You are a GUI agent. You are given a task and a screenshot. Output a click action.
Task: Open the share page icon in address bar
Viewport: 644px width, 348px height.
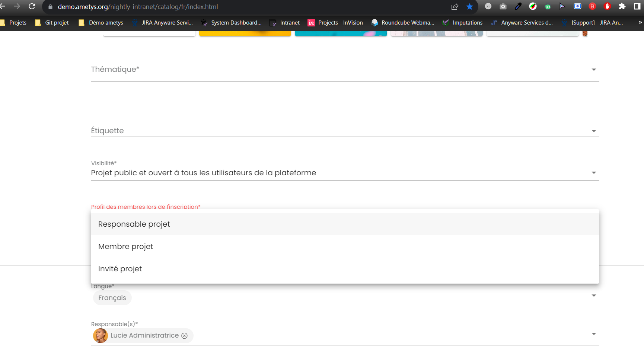click(455, 7)
